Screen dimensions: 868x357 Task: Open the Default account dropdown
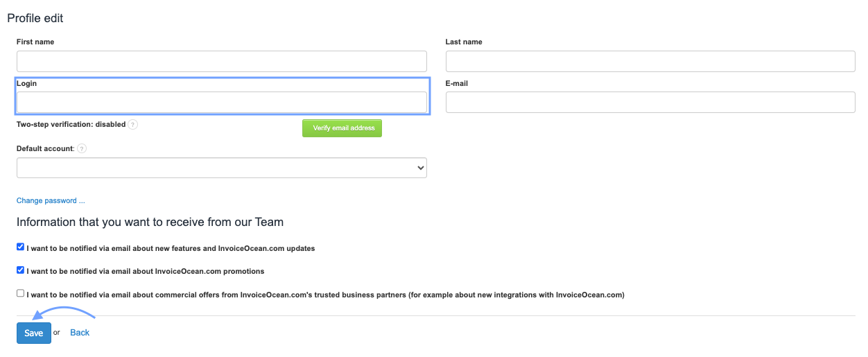(x=221, y=168)
